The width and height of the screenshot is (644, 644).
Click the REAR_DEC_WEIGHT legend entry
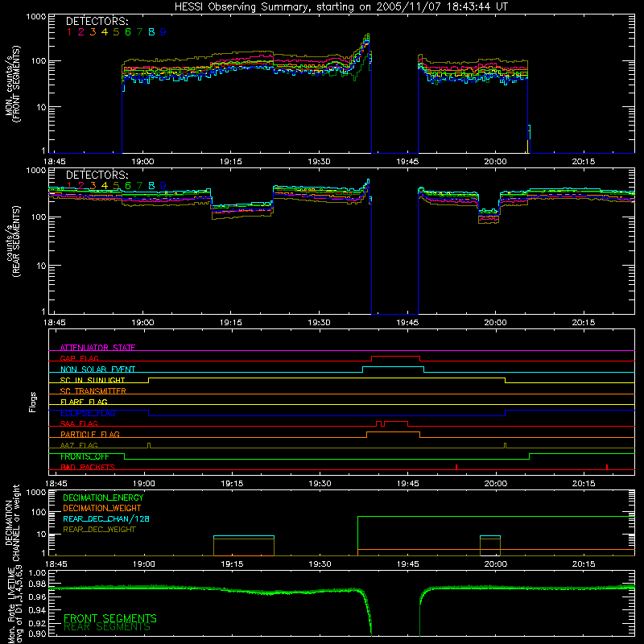click(99, 530)
